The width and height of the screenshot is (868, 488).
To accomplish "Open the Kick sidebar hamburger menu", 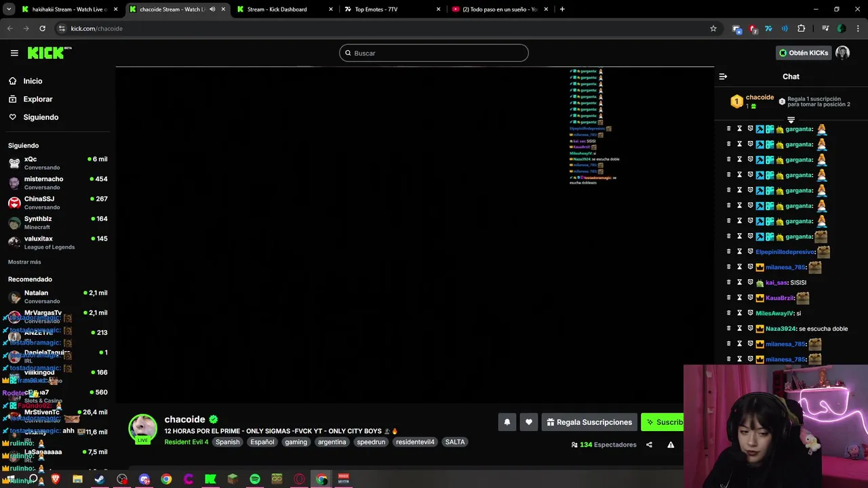I will coord(14,53).
